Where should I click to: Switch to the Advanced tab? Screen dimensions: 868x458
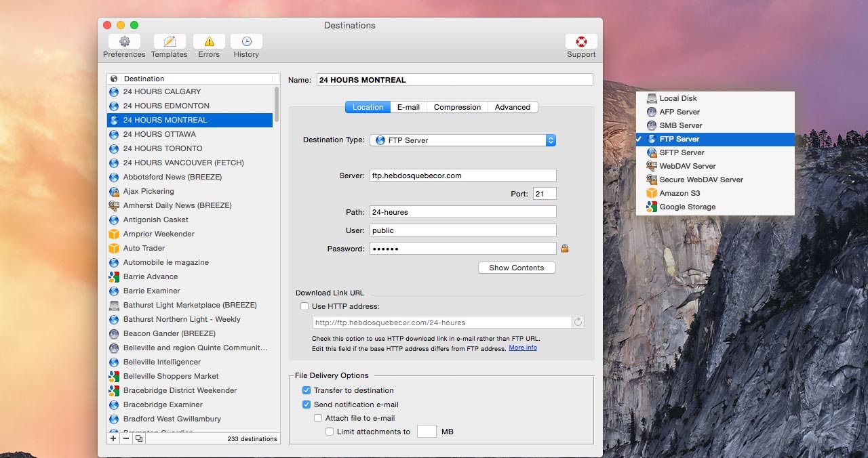pyautogui.click(x=512, y=107)
